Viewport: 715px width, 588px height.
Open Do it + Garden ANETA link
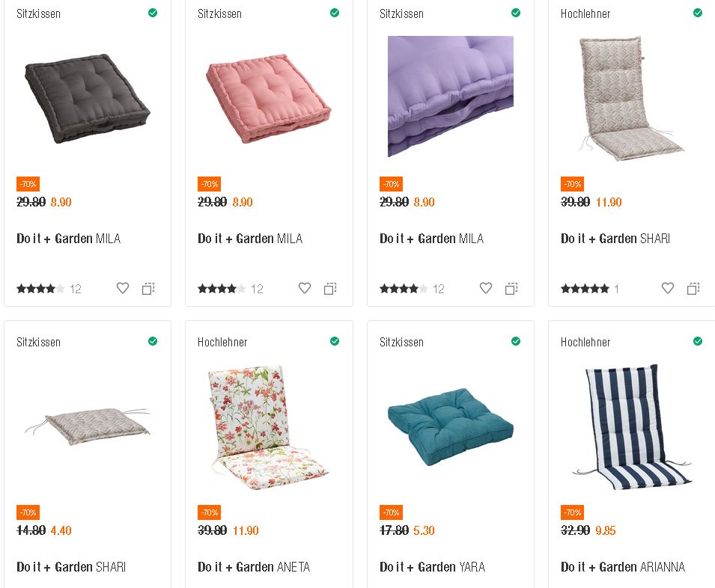(x=253, y=567)
